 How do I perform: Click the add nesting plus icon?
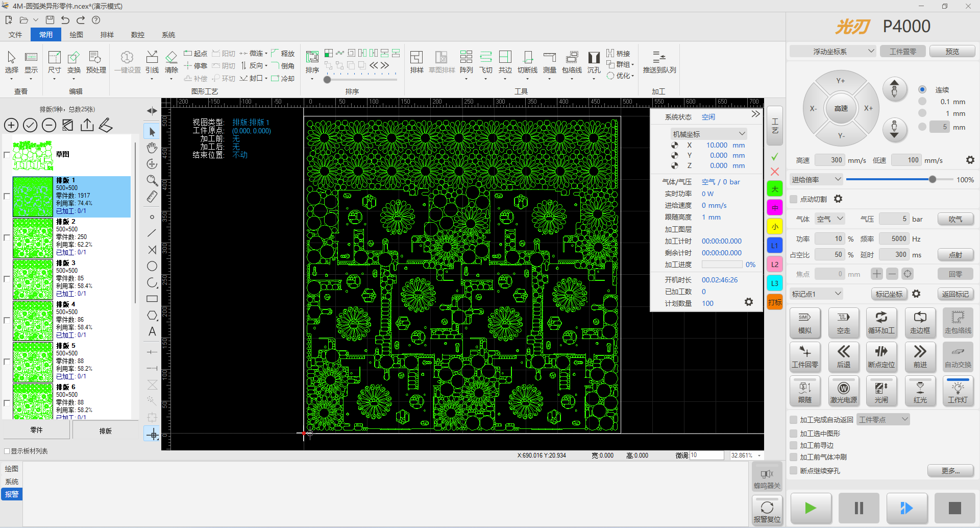[x=11, y=125]
